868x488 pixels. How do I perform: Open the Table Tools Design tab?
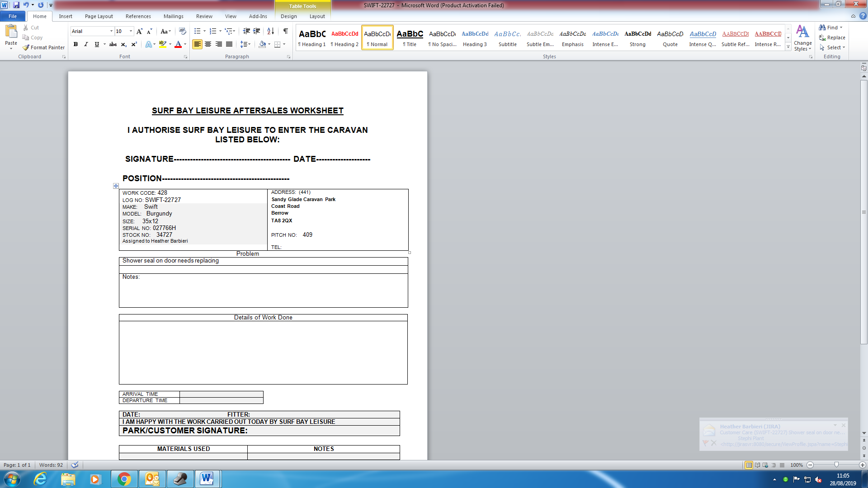pos(288,16)
